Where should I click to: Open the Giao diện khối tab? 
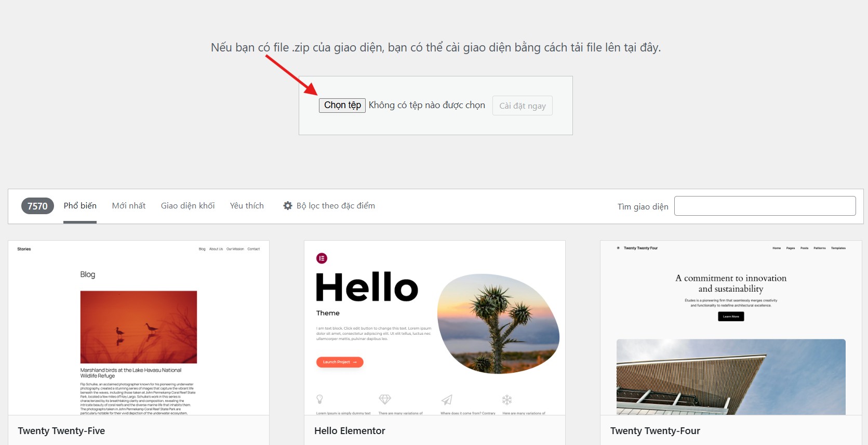[x=188, y=206]
